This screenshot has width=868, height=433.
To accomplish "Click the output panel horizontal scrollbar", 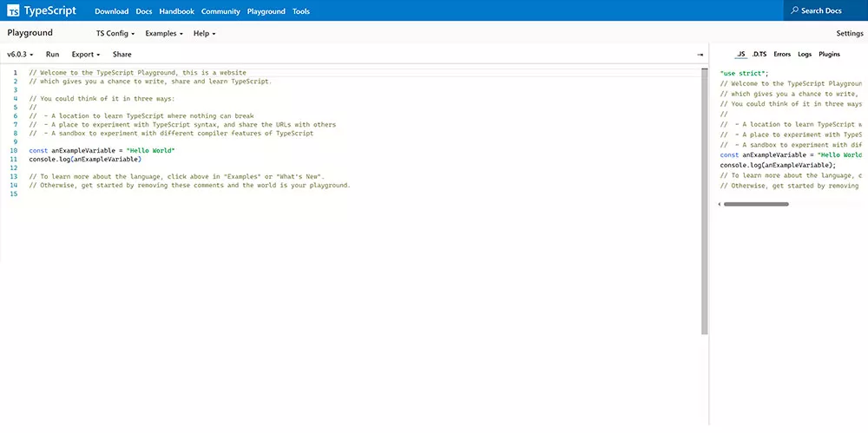I will [x=756, y=204].
